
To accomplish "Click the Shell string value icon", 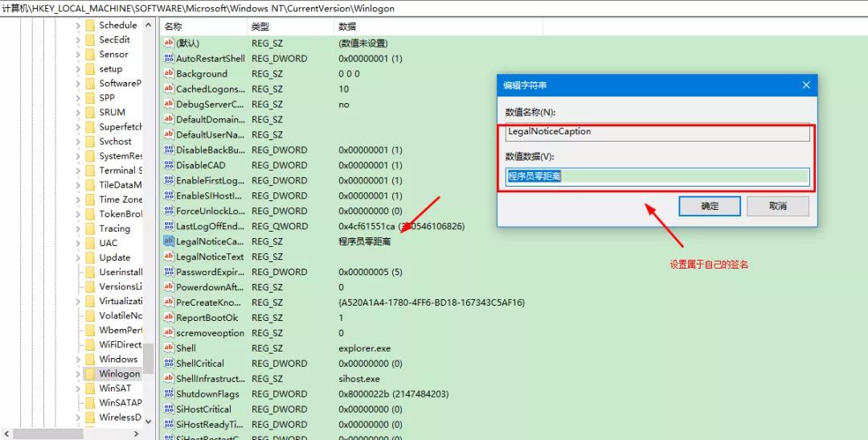I will (169, 348).
